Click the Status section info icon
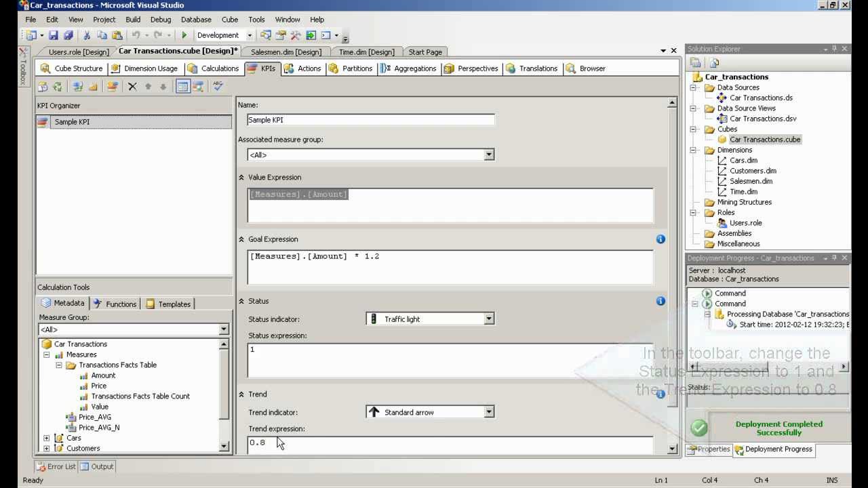Screen dimensions: 868x488 pos(660,301)
